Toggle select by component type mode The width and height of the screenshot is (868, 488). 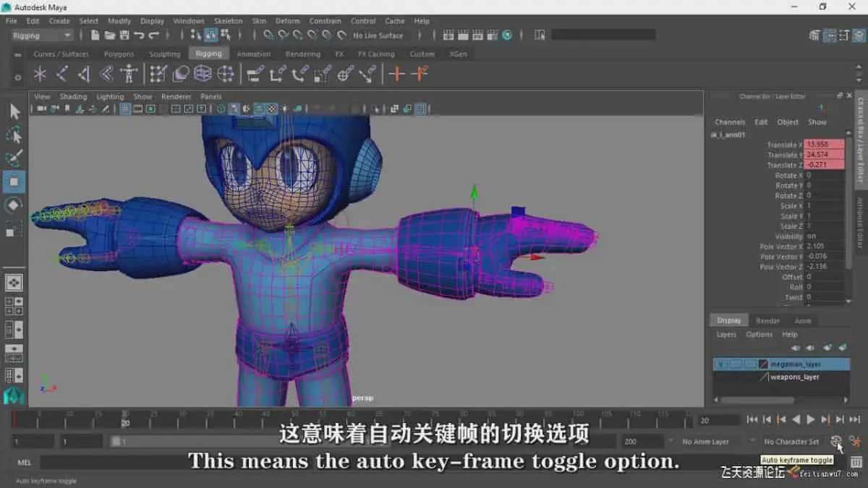226,35
